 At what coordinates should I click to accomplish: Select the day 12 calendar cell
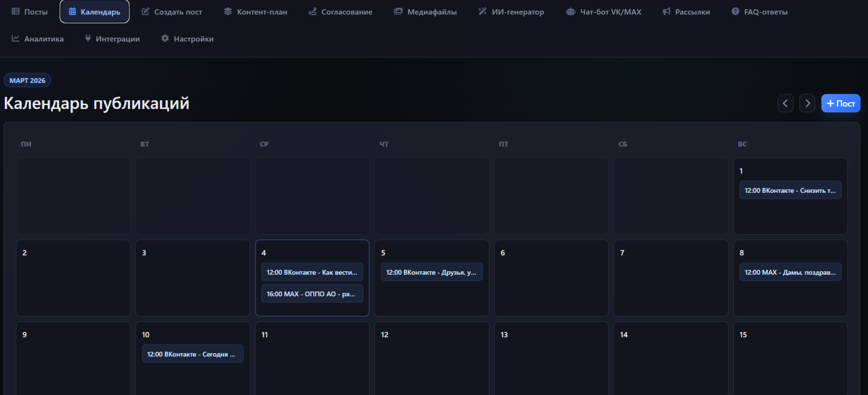[x=432, y=358]
